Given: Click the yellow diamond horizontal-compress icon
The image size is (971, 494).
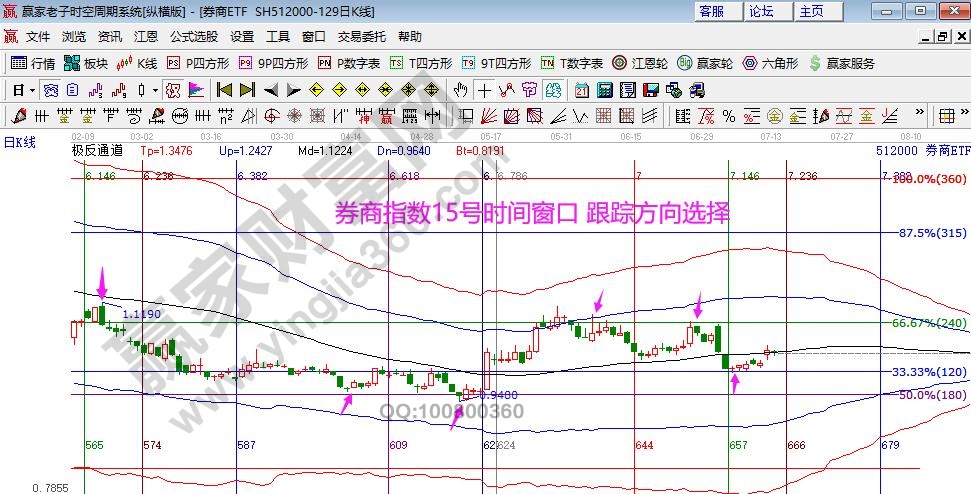Looking at the screenshot, I should click(x=385, y=91).
